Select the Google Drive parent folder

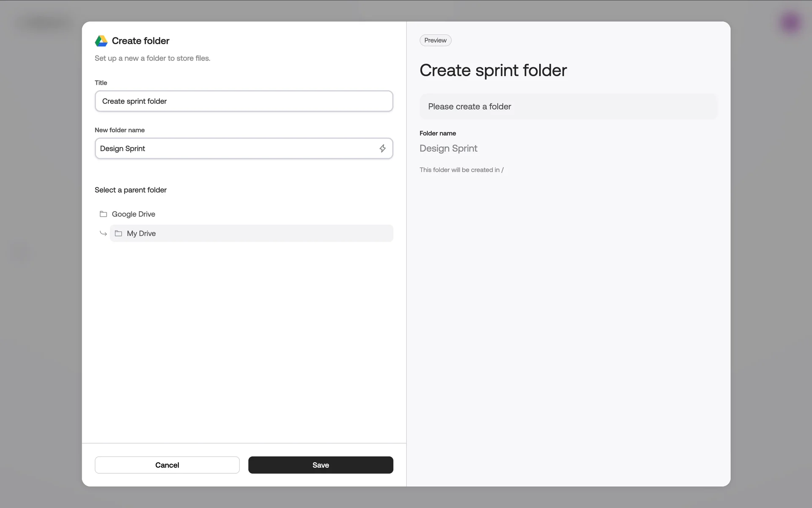(134, 214)
